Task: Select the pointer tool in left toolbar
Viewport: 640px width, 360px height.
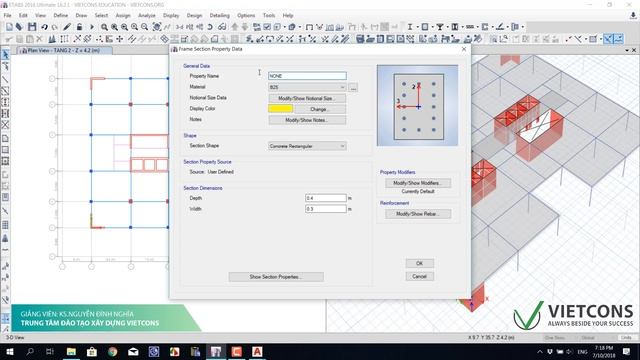Action: (5, 55)
